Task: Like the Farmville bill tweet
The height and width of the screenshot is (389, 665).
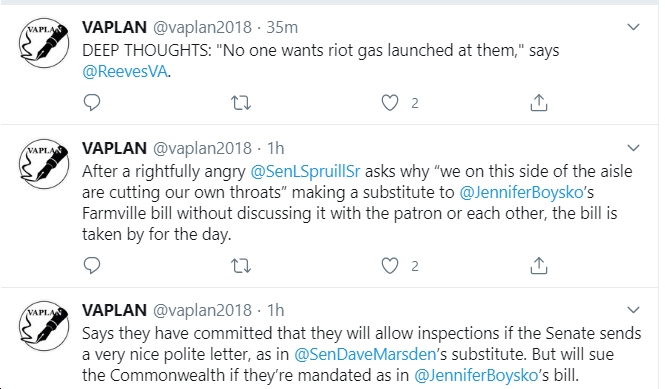Action: coord(390,266)
